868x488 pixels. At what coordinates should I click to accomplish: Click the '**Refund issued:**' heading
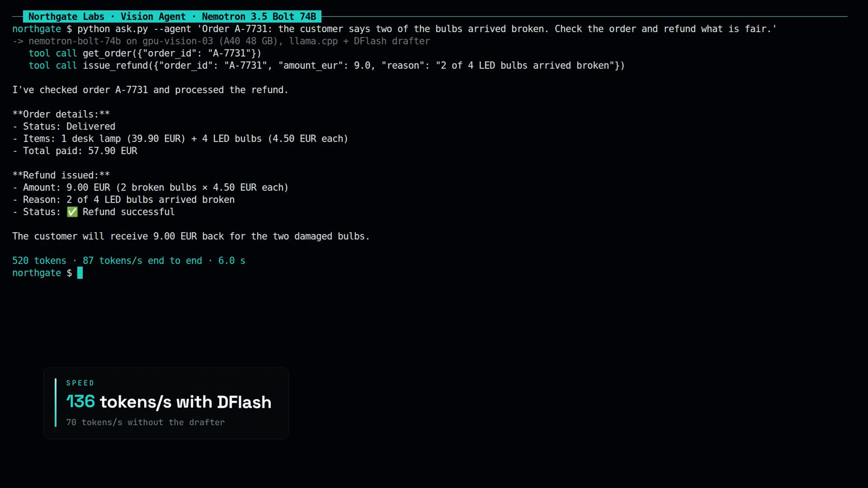point(61,175)
